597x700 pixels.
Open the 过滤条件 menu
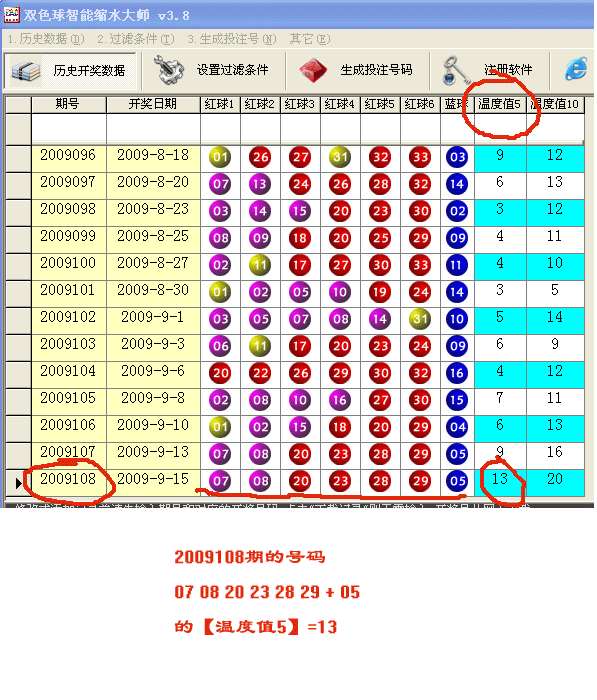point(136,39)
